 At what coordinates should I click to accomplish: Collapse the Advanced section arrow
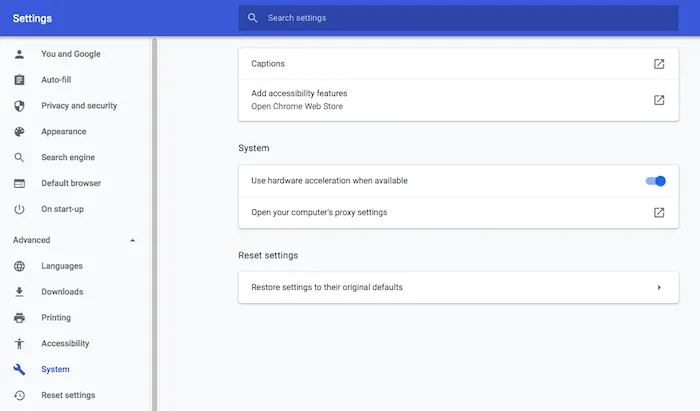pos(132,240)
